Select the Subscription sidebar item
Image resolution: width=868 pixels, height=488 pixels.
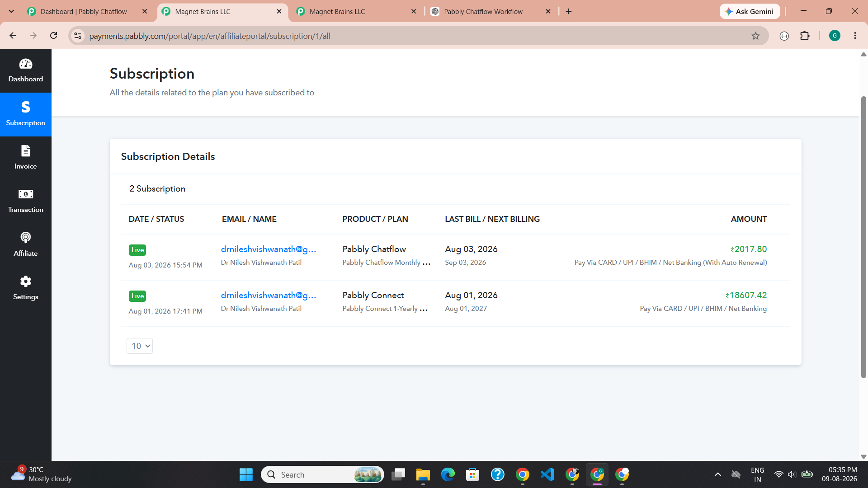pyautogui.click(x=26, y=114)
